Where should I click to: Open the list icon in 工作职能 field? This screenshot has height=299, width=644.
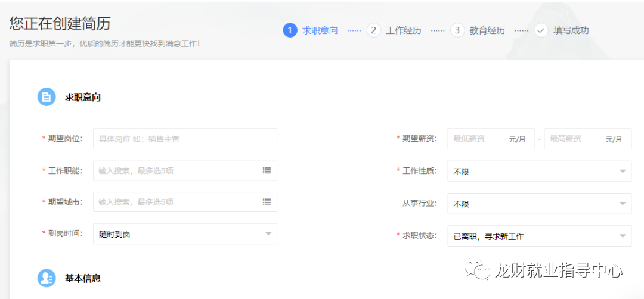click(x=267, y=170)
